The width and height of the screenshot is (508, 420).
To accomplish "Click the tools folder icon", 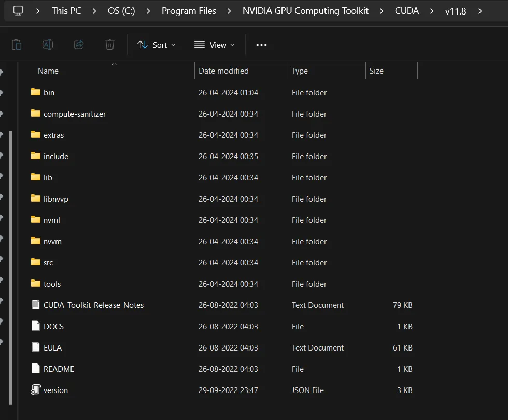I will [x=36, y=283].
